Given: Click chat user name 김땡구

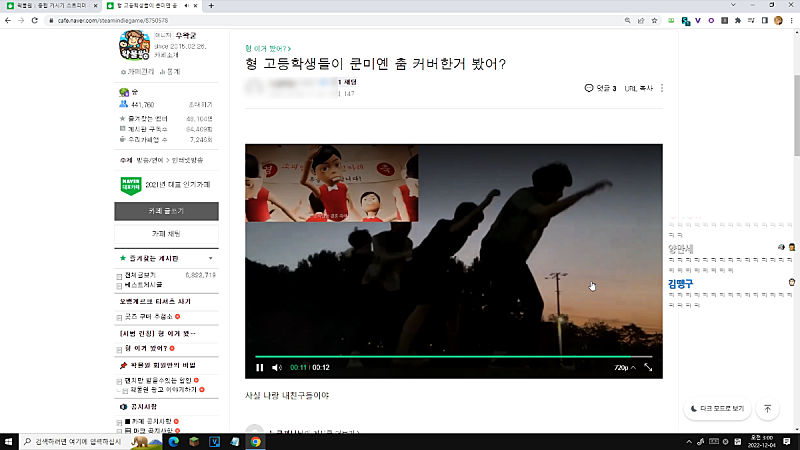Looking at the screenshot, I should (681, 284).
